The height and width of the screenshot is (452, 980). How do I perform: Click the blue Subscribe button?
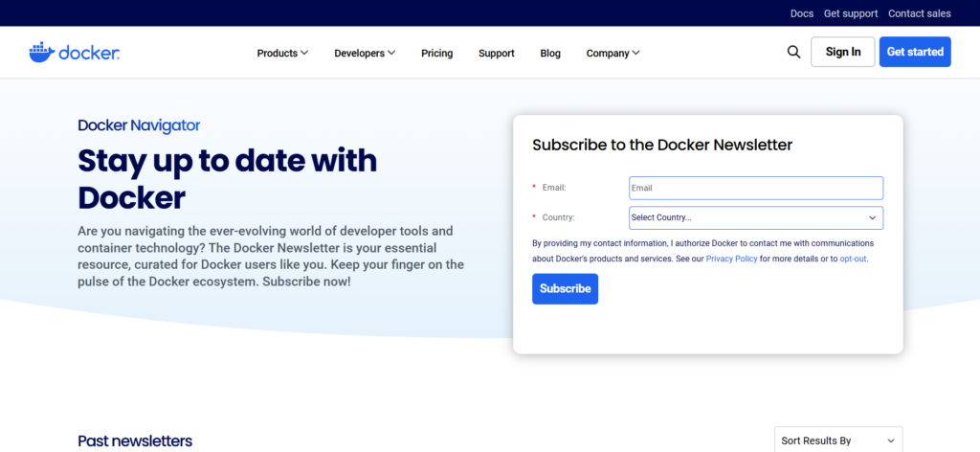click(x=565, y=289)
